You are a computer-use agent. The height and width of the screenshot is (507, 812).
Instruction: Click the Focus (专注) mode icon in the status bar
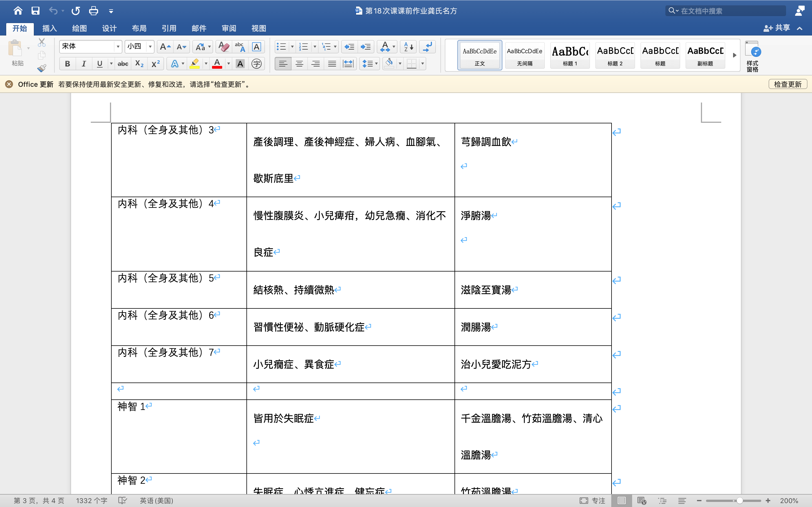584,500
